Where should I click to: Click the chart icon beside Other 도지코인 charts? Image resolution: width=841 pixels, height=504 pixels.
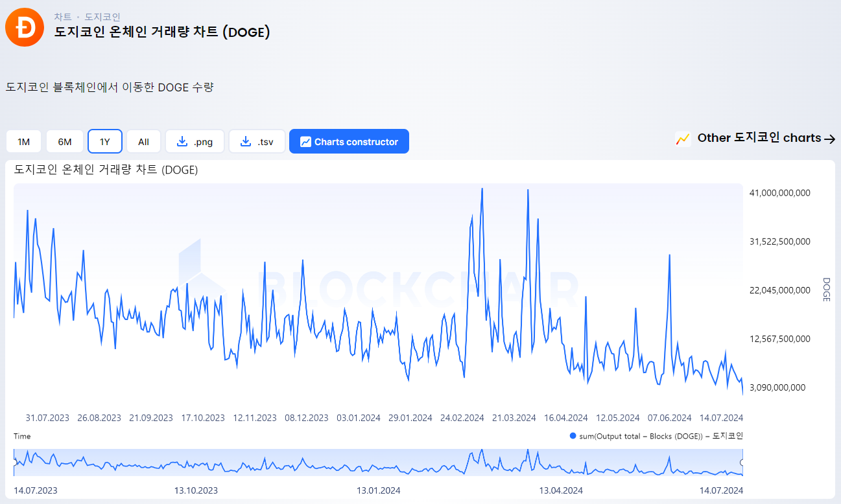tap(683, 139)
